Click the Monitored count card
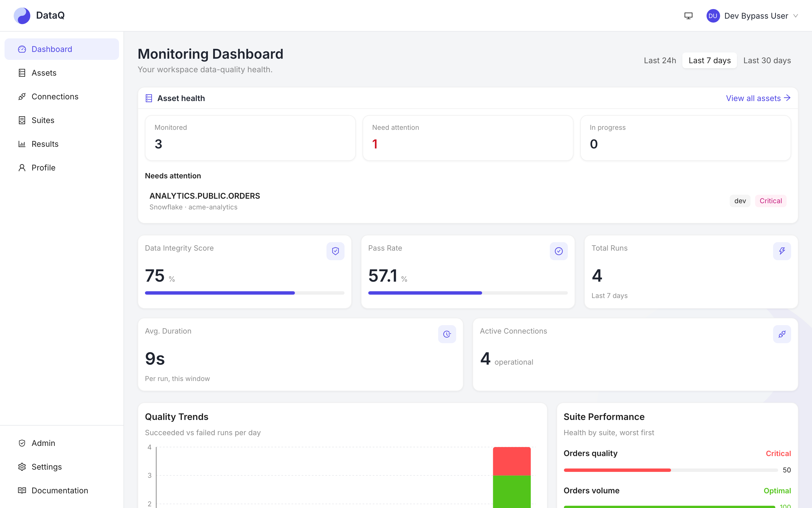The width and height of the screenshot is (812, 508). [x=250, y=138]
